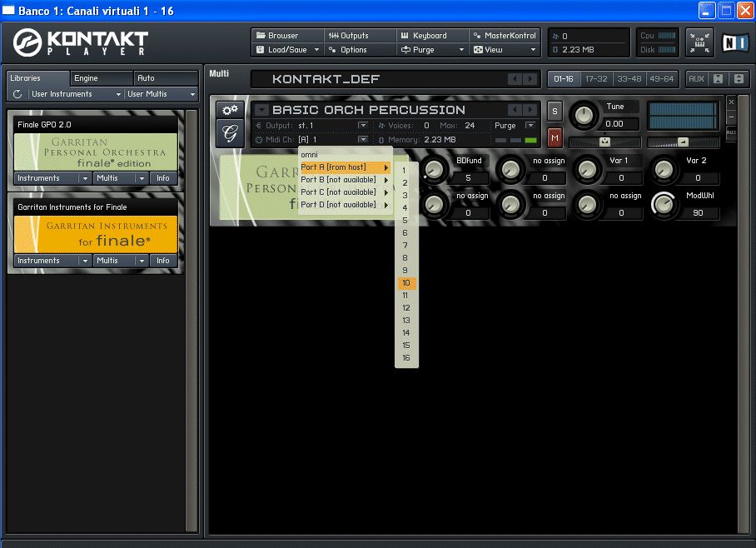Open the Midi Ch dropdown arrow
This screenshot has width=756, height=548.
[x=363, y=139]
